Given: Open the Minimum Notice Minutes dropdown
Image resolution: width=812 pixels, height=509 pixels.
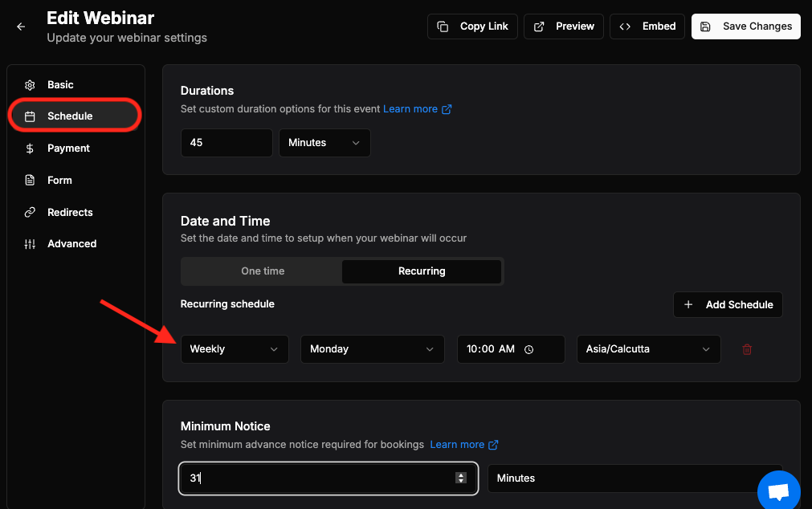Looking at the screenshot, I should click(x=635, y=478).
